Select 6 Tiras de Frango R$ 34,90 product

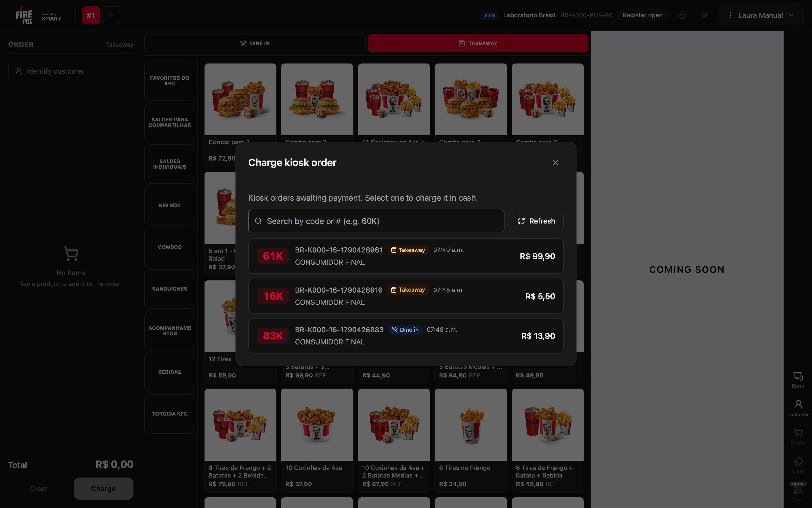click(x=471, y=440)
